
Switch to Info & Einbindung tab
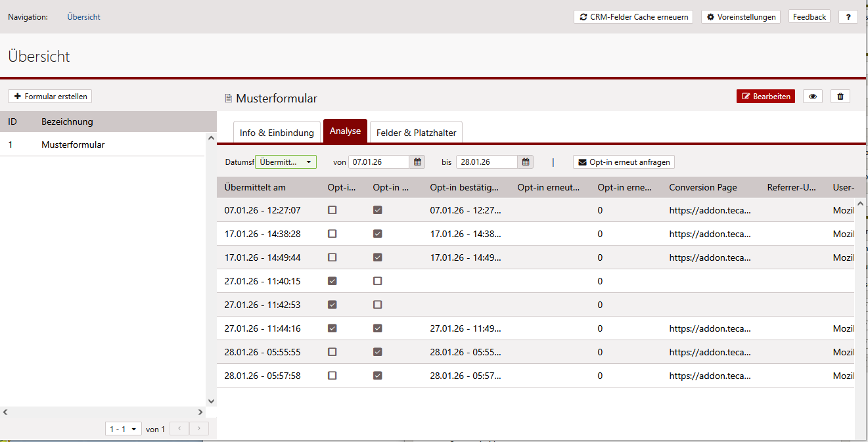click(277, 133)
